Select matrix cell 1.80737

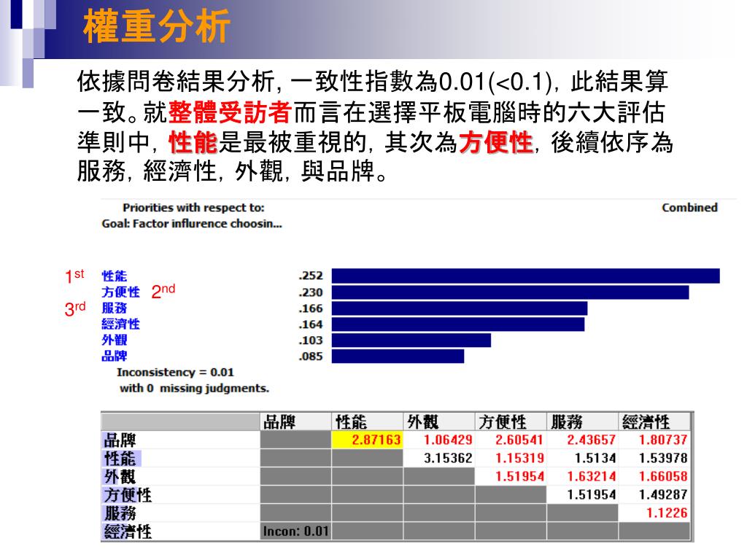[x=654, y=440]
